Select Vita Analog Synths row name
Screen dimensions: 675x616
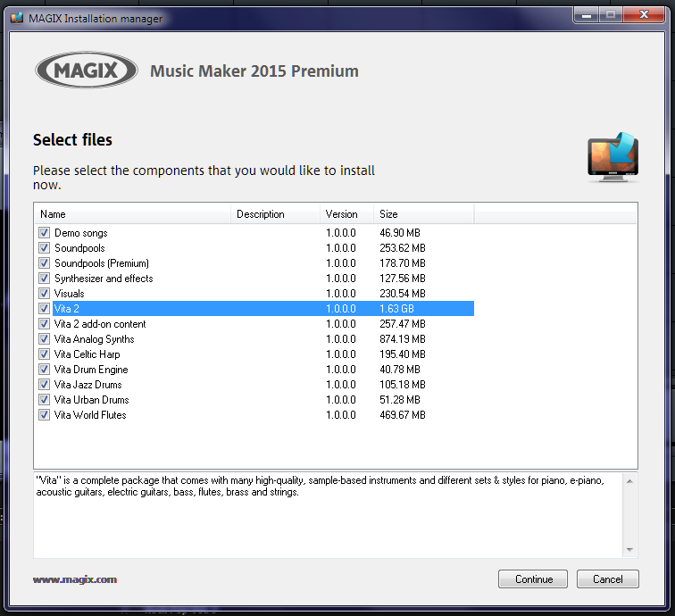tap(95, 338)
